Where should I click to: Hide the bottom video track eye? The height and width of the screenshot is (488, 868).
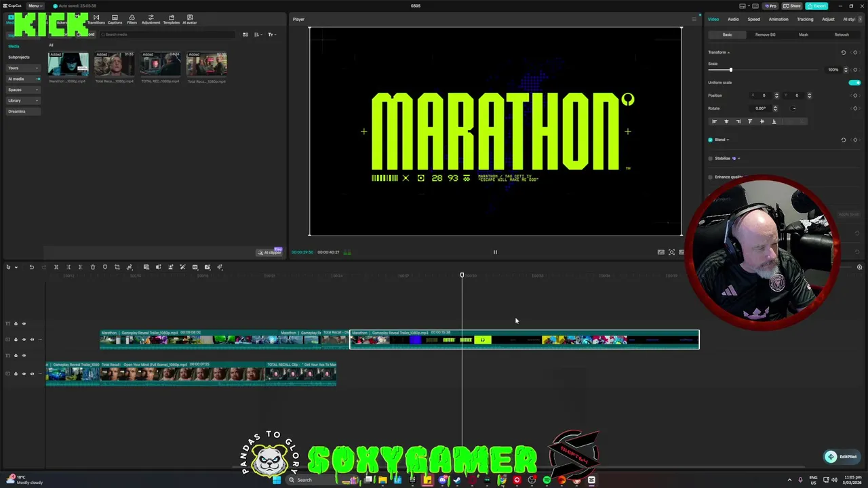tap(24, 373)
